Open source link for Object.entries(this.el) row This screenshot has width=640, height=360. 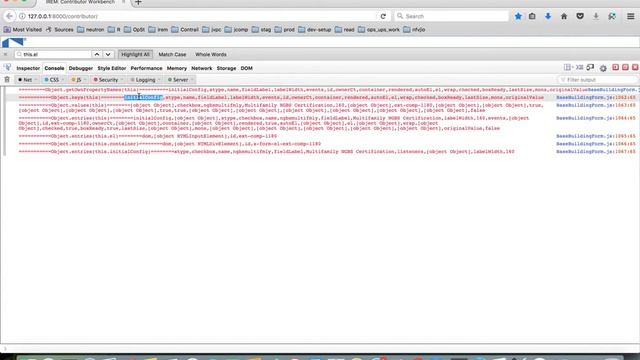click(x=596, y=136)
